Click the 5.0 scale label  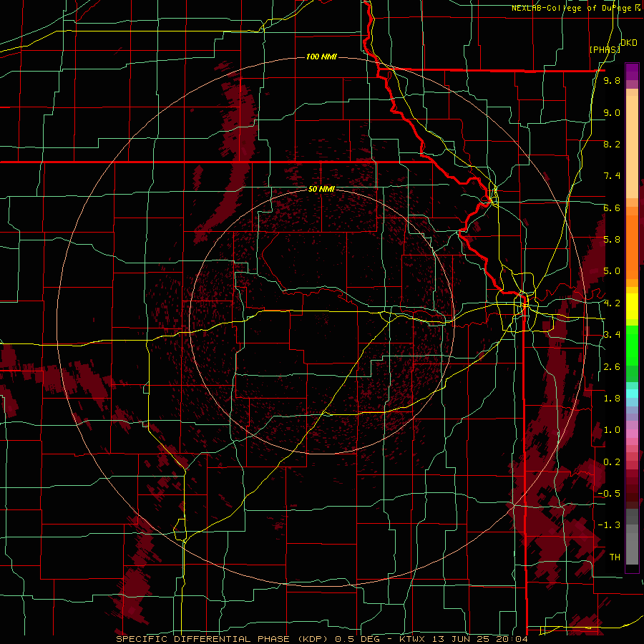(x=612, y=271)
